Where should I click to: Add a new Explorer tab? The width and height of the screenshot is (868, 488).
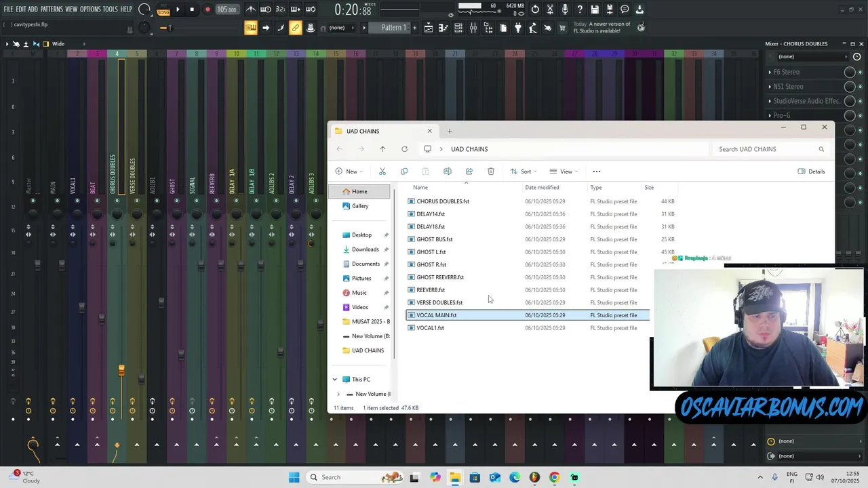coord(449,131)
